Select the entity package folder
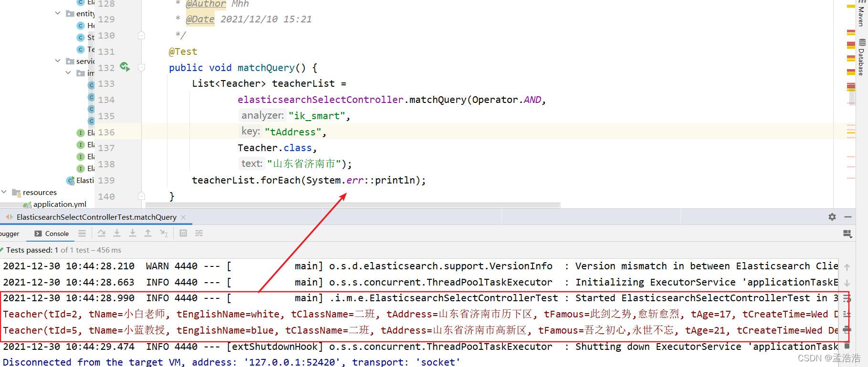 point(80,13)
